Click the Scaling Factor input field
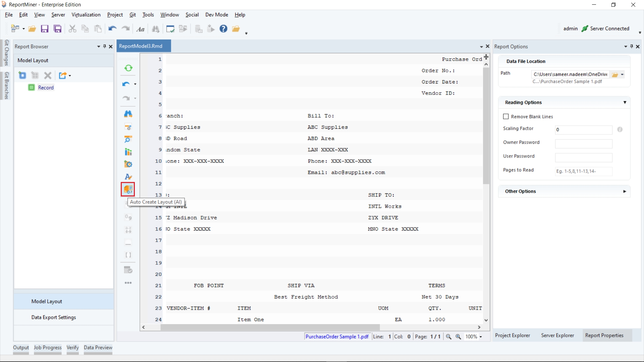644x362 pixels. (583, 130)
